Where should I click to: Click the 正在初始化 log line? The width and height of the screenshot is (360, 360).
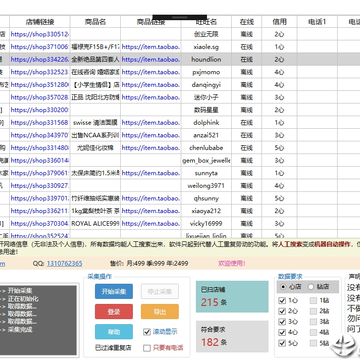tap(23, 299)
